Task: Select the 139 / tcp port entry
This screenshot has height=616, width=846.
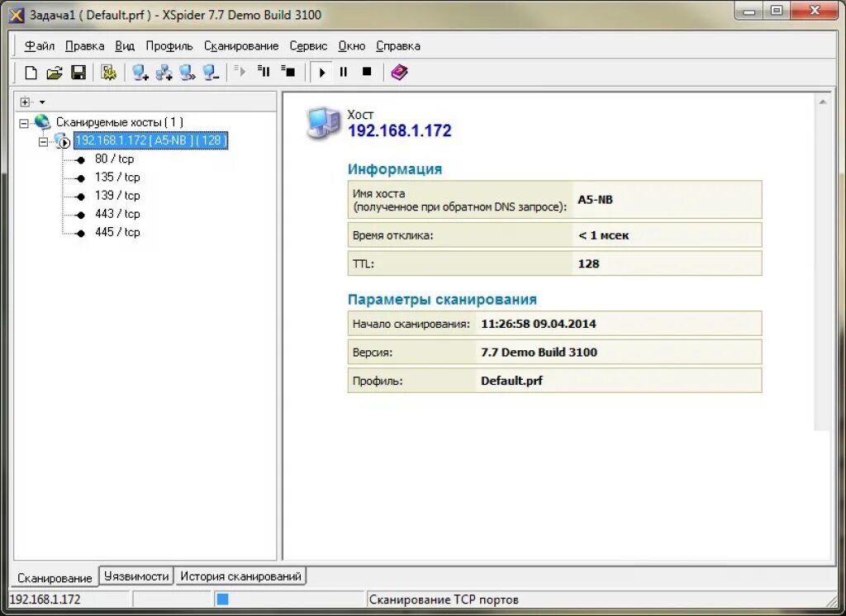Action: point(117,196)
